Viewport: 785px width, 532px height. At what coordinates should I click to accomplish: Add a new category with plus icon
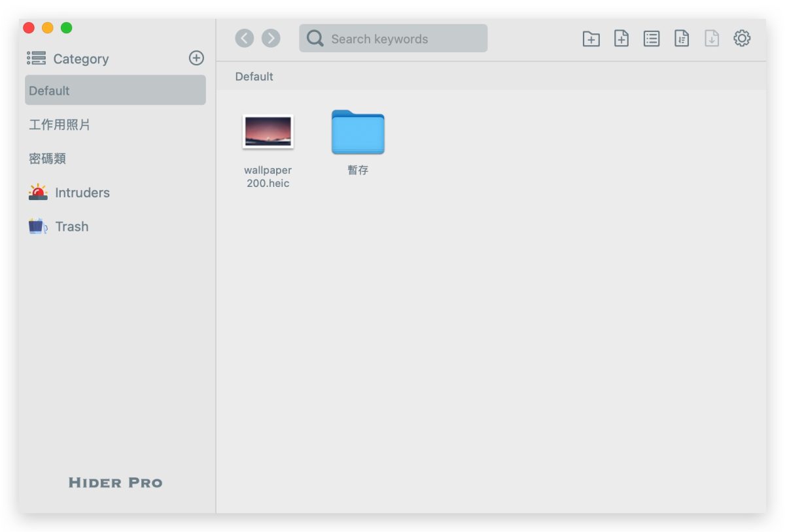(196, 58)
